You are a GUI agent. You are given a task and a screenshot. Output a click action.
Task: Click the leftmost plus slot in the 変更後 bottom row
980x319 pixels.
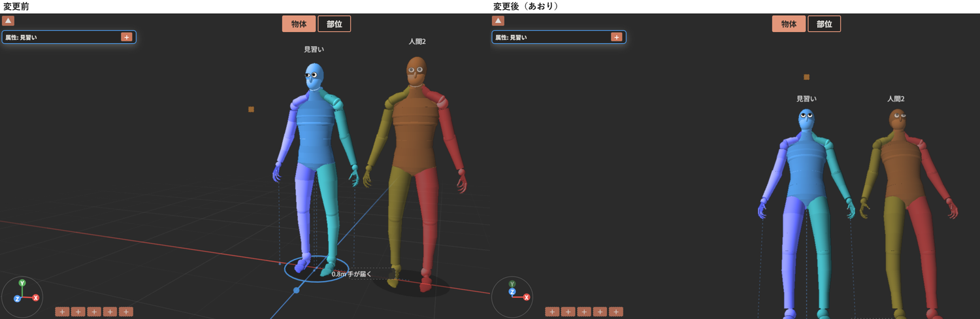[x=552, y=312]
